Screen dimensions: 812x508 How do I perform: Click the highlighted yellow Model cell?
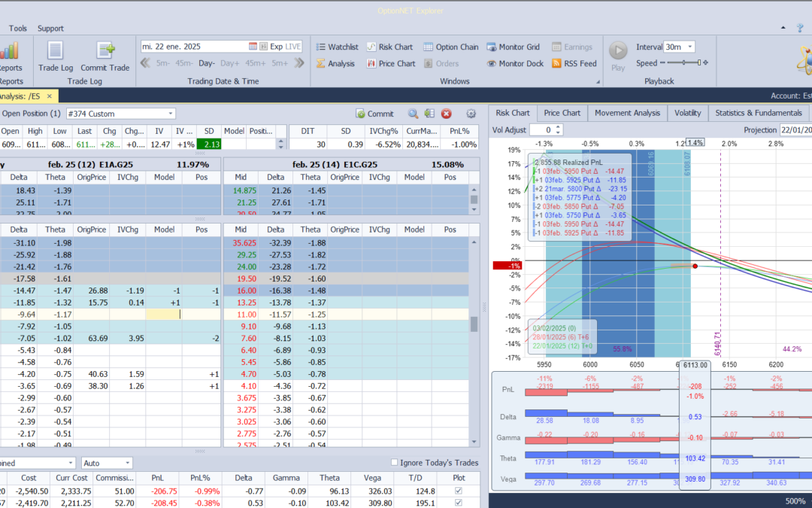click(164, 314)
